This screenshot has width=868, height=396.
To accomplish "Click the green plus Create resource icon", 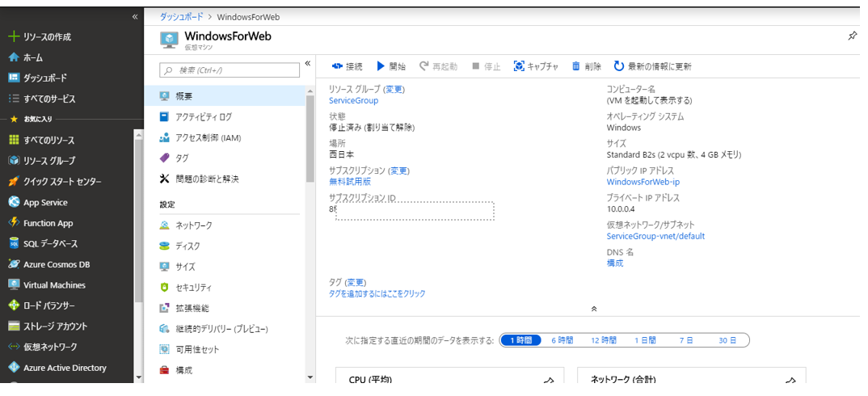I will coord(15,37).
